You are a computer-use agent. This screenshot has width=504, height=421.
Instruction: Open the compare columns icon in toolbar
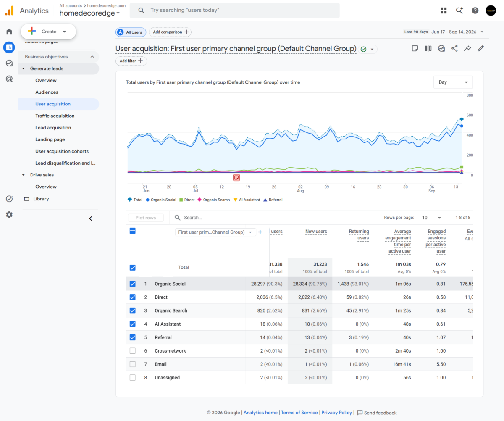[428, 48]
